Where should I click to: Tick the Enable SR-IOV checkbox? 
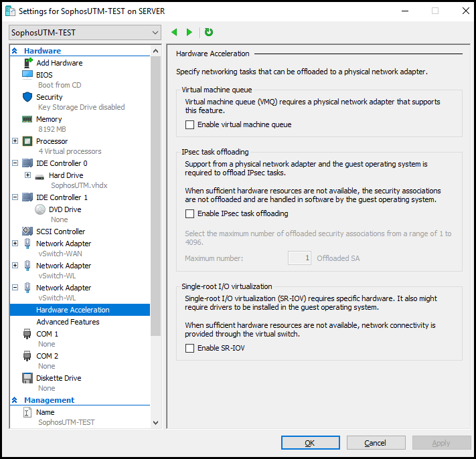pos(189,348)
